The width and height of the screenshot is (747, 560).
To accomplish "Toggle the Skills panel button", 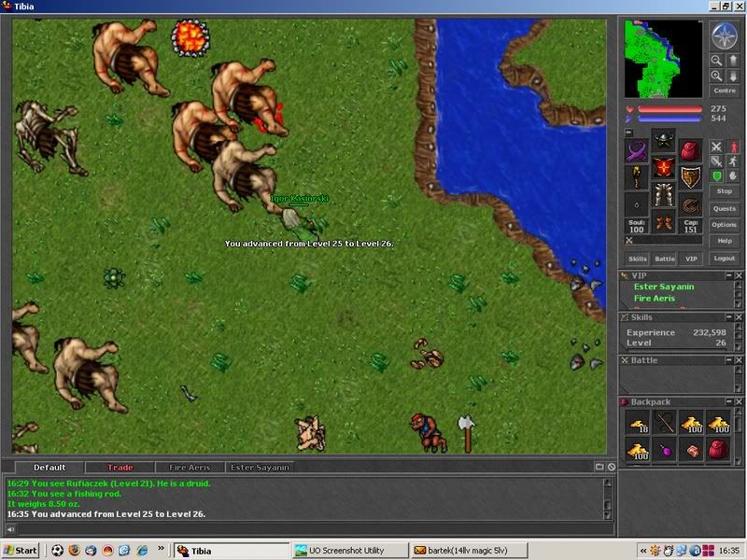I will coord(638,259).
